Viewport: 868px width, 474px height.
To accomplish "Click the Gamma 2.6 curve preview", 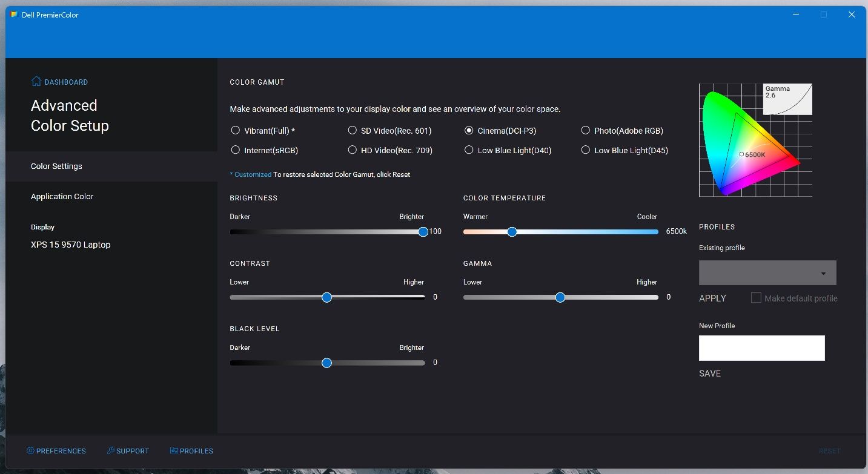I will pyautogui.click(x=787, y=99).
